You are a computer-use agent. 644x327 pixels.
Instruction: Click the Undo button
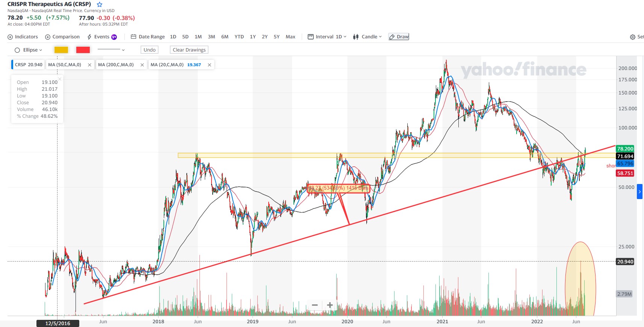(x=150, y=50)
